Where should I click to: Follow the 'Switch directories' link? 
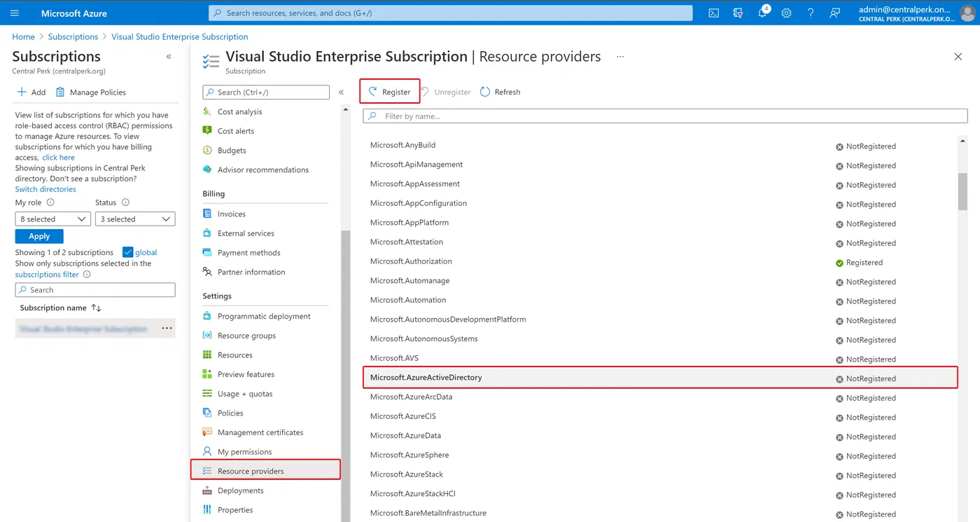(x=45, y=189)
